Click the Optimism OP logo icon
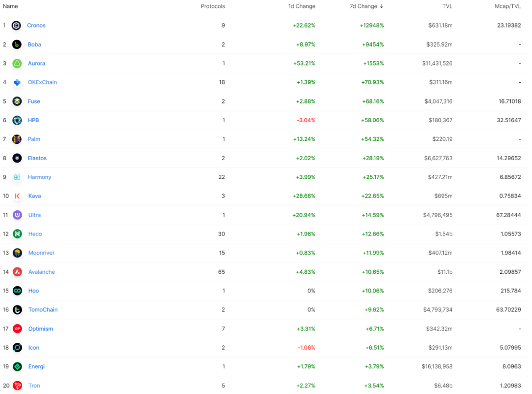Screen dimensions: 532x394 (17, 329)
